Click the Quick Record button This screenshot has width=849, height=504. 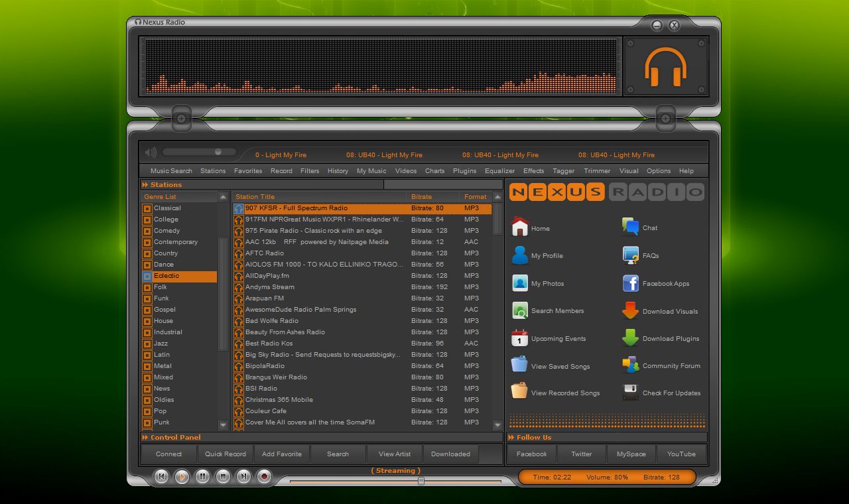tap(226, 454)
